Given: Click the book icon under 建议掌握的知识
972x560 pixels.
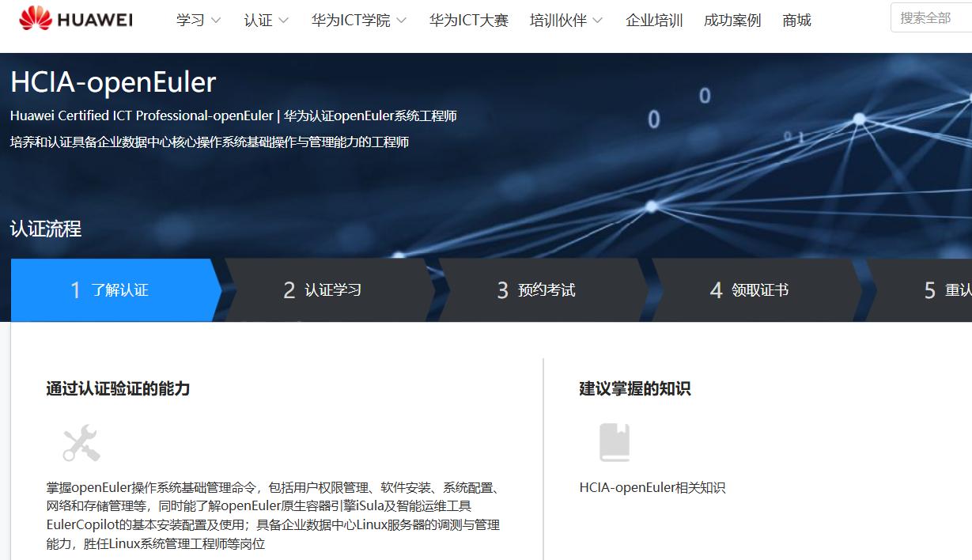Looking at the screenshot, I should (x=615, y=442).
